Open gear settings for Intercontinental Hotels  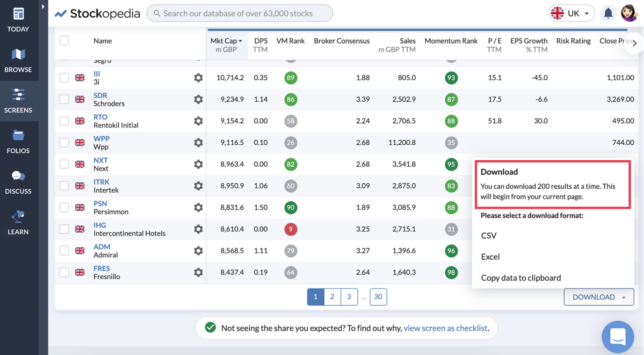tap(198, 229)
